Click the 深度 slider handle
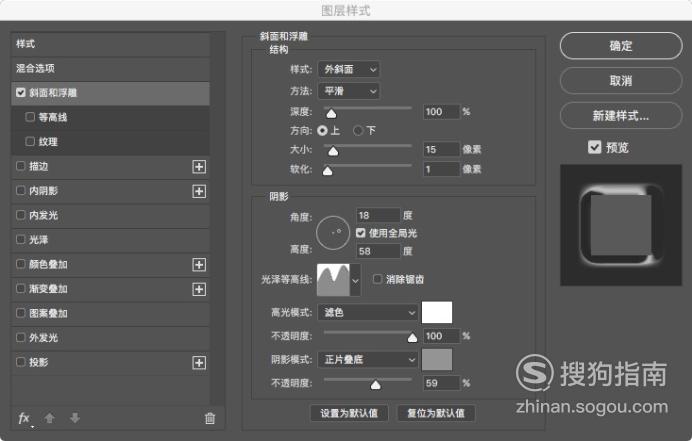Viewport: 692px width, 441px height. (331, 114)
